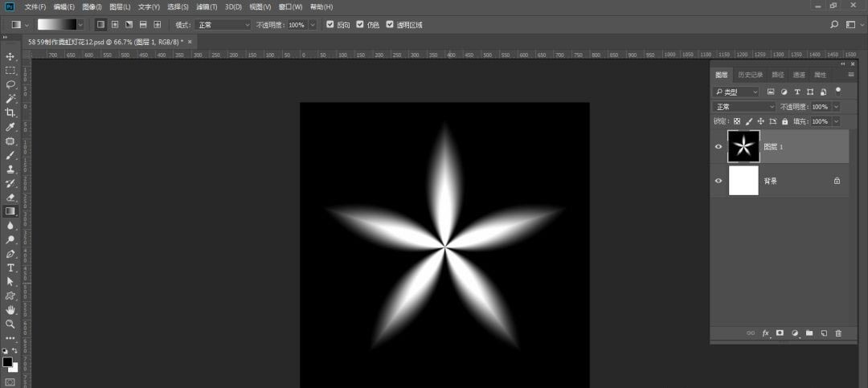This screenshot has width=868, height=388.
Task: Switch to the 路径 tab
Action: [778, 75]
